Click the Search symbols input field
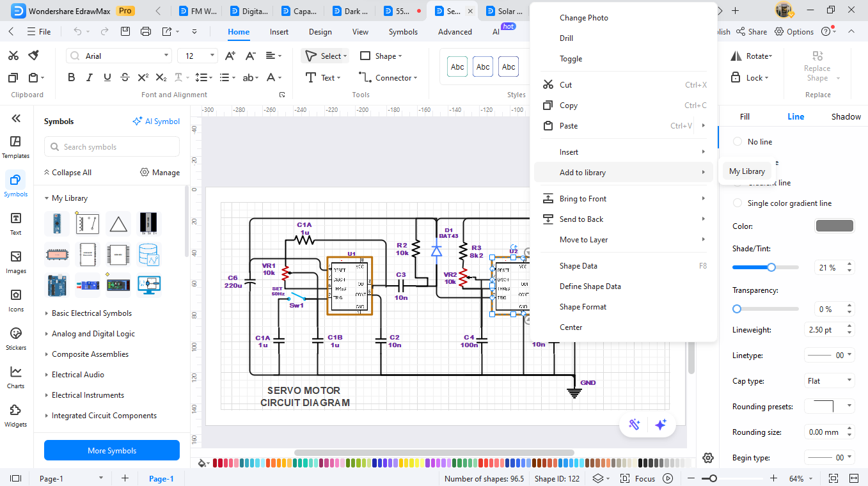This screenshot has width=868, height=486. tap(112, 147)
